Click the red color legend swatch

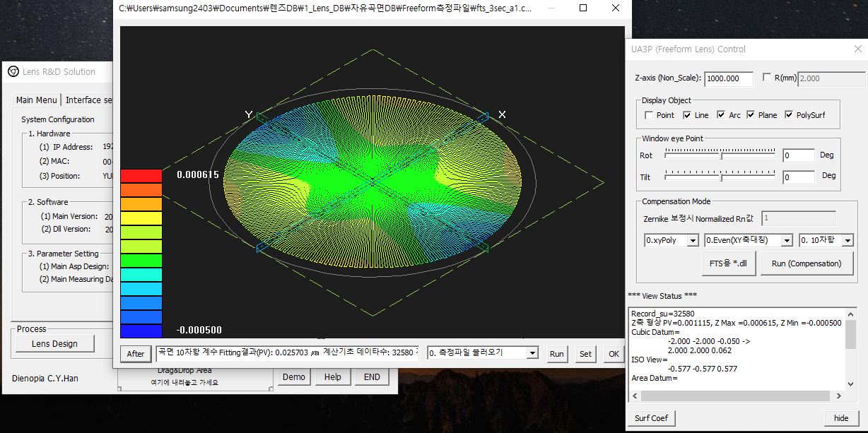coord(141,176)
